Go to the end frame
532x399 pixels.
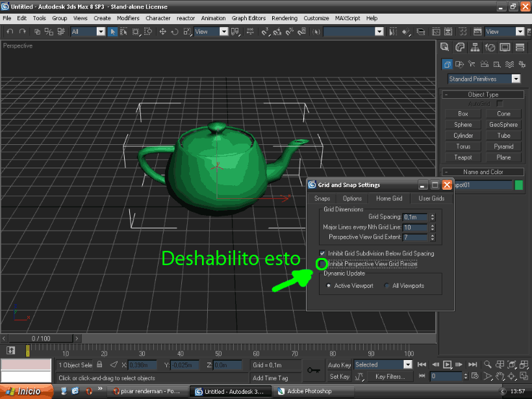473,365
